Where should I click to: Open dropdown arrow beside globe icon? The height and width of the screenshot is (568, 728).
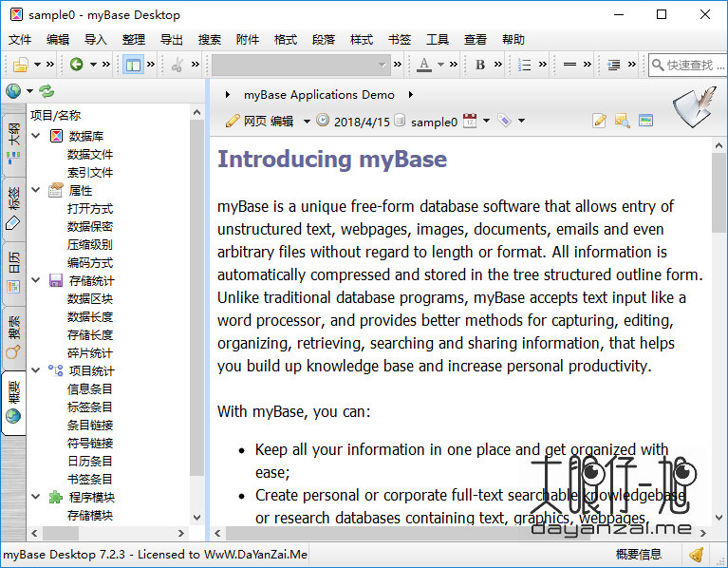(x=29, y=91)
